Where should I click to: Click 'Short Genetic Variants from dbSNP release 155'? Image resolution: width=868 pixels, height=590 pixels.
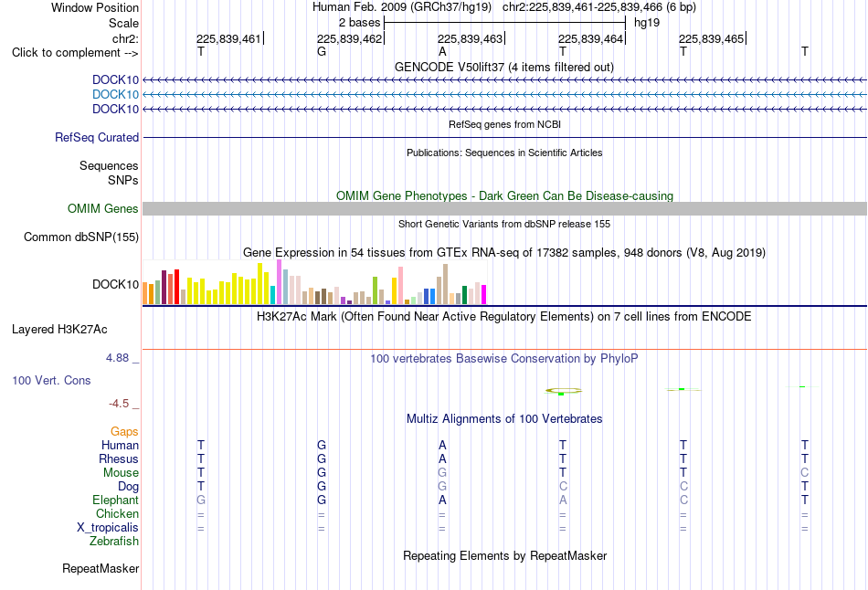(504, 224)
